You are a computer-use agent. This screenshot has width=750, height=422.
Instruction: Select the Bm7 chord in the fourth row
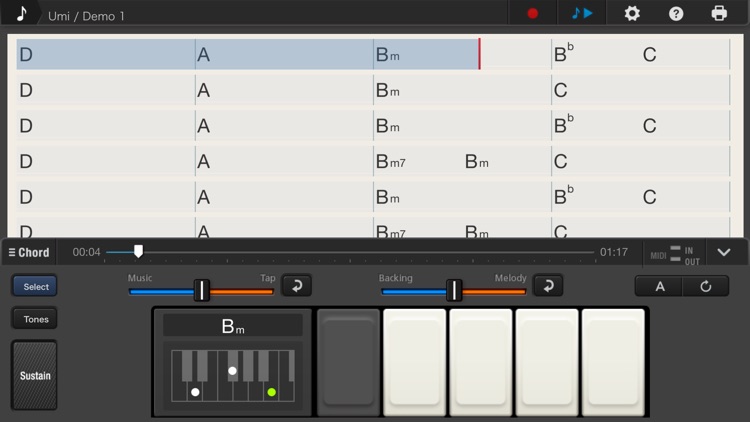[x=390, y=161]
